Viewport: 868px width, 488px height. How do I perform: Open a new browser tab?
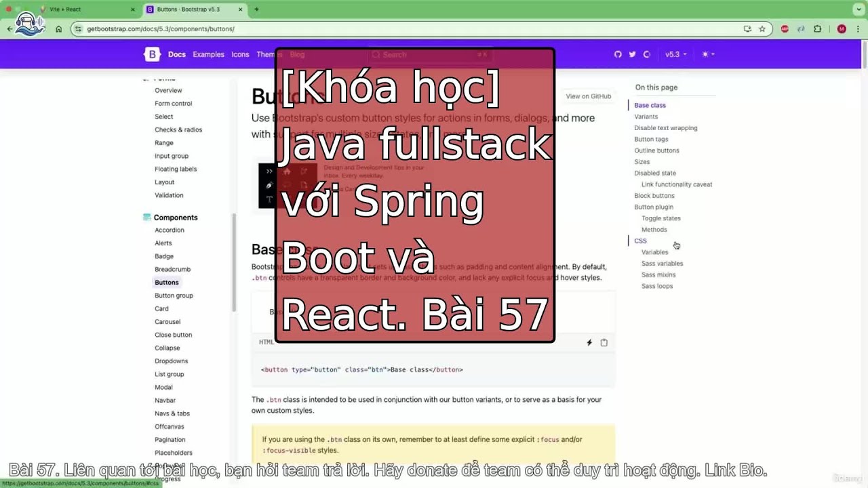256,9
